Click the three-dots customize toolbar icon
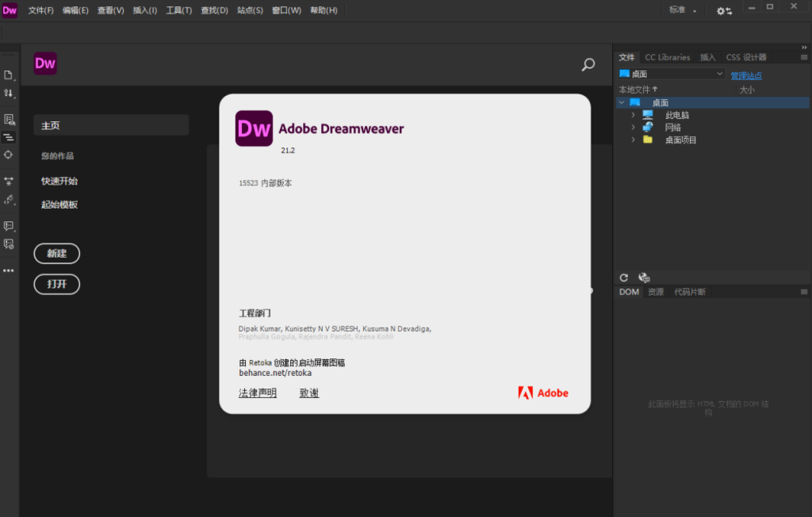Viewport: 812px width, 517px height. (x=9, y=270)
